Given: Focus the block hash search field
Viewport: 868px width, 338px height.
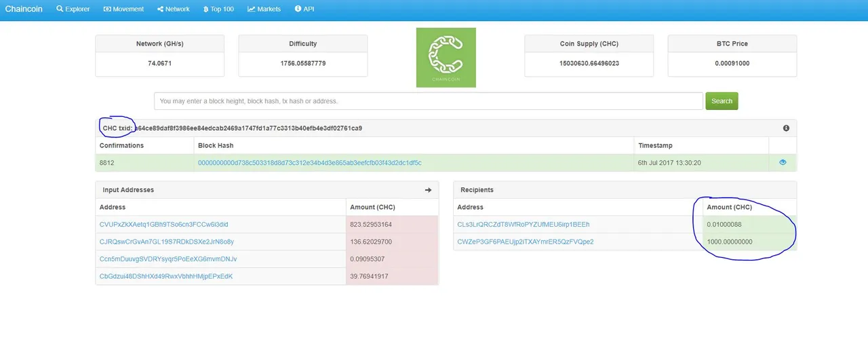Looking at the screenshot, I should click(429, 101).
